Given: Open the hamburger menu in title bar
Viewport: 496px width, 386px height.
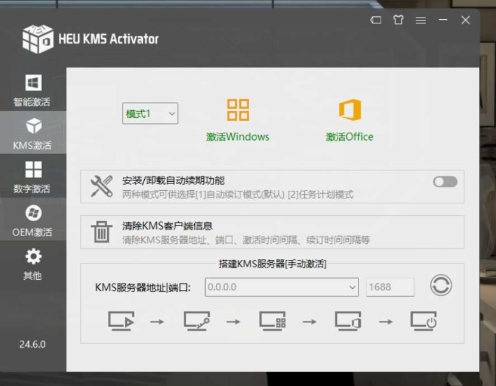Looking at the screenshot, I should coord(421,20).
